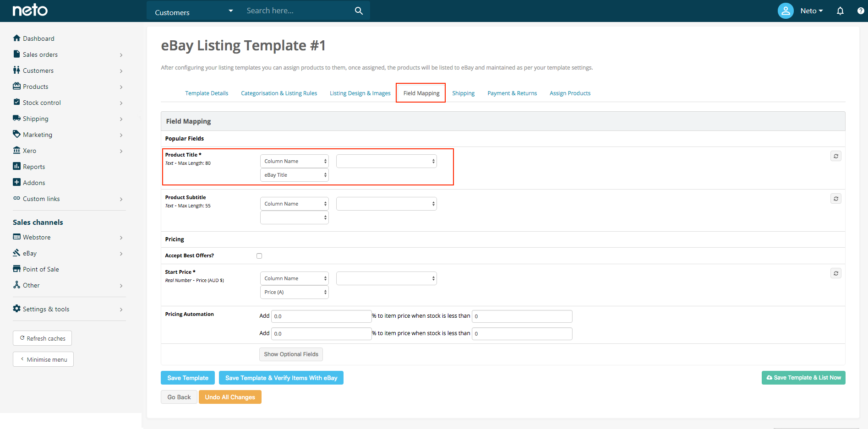The image size is (868, 429).
Task: Open Product Title empty value dropdown
Action: (387, 161)
